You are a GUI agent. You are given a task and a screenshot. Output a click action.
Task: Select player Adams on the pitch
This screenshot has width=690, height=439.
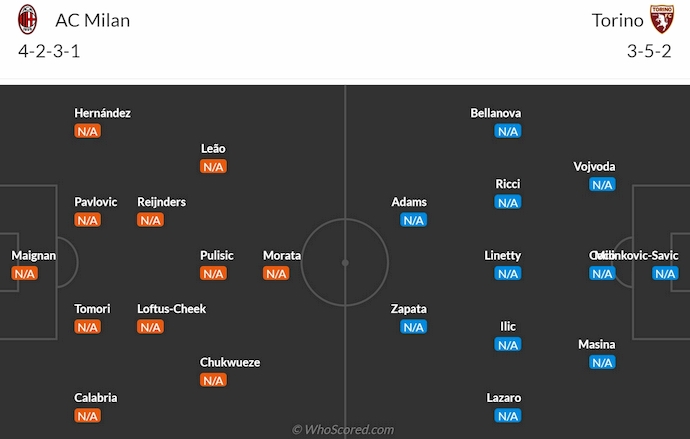pos(409,202)
